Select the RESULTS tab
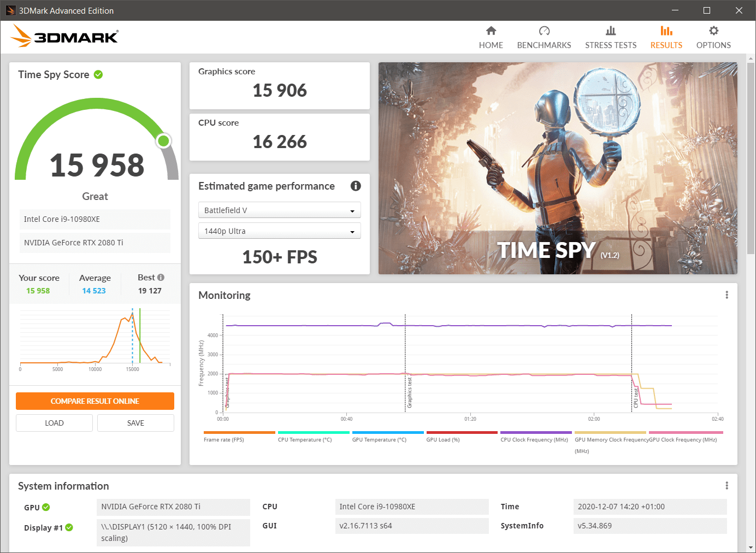The width and height of the screenshot is (756, 553). [666, 38]
